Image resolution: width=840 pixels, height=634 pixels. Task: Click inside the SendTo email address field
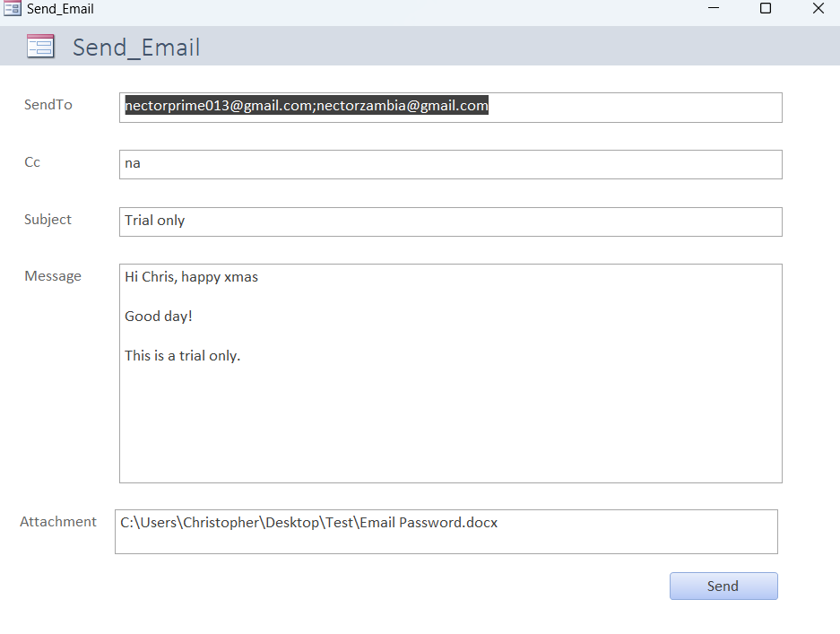450,107
